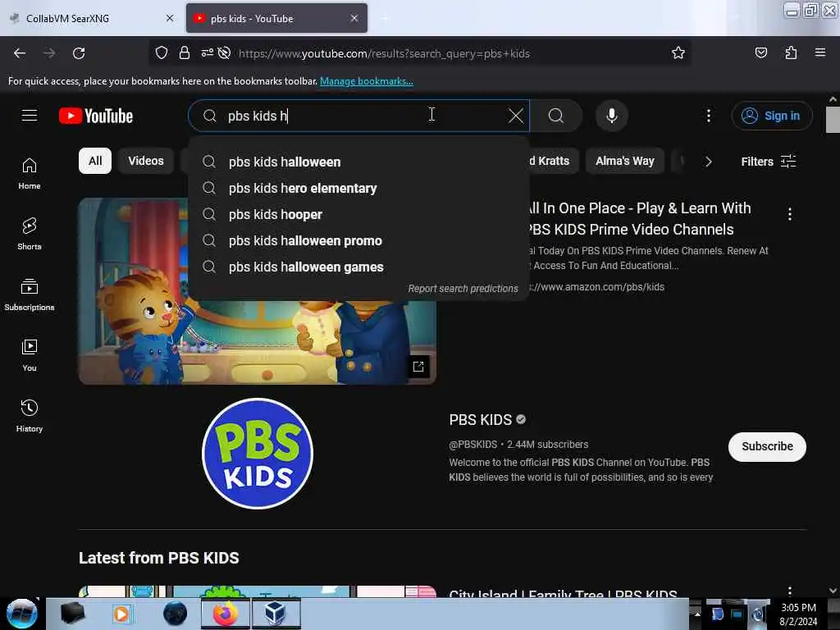Select the All filter chip
840x630 pixels.
[95, 161]
